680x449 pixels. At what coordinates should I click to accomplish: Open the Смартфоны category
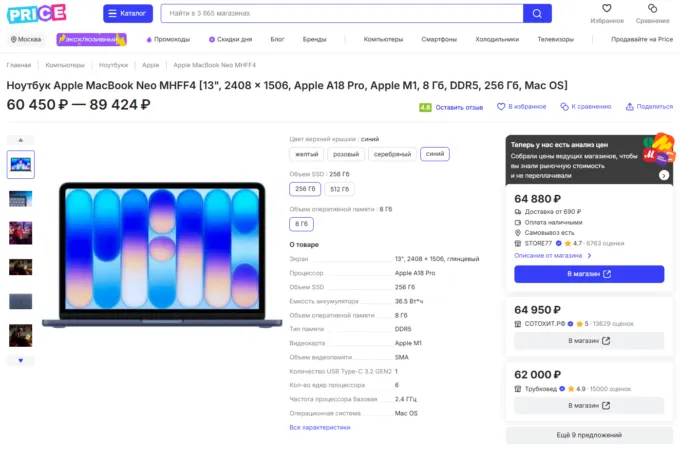[x=439, y=39]
